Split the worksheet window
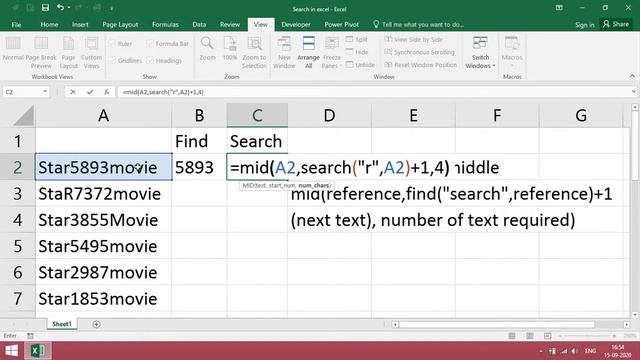This screenshot has height=360, width=640. click(x=357, y=40)
